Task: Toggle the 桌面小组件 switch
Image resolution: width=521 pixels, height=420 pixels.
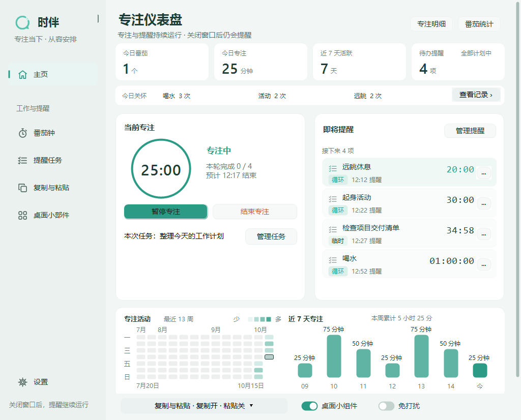Action: (309, 406)
